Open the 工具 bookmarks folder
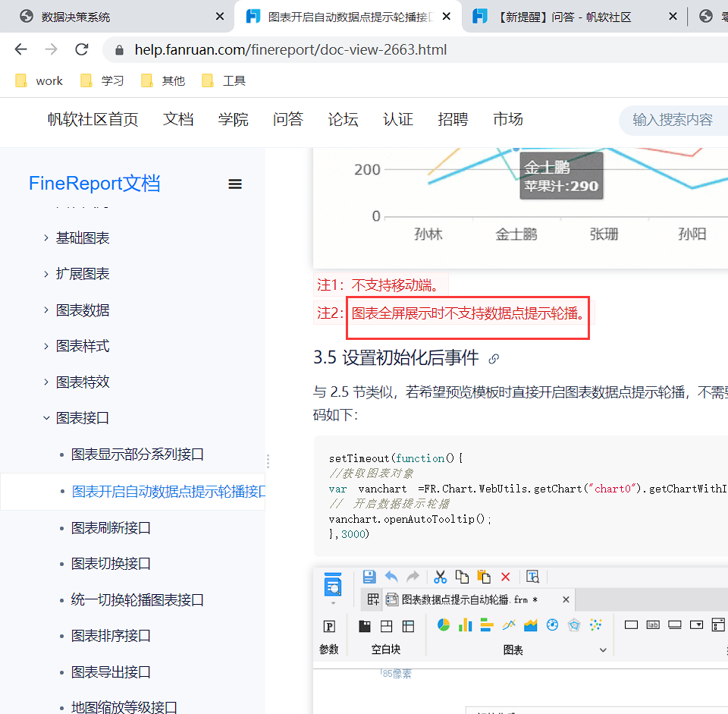The image size is (728, 714). coord(224,81)
